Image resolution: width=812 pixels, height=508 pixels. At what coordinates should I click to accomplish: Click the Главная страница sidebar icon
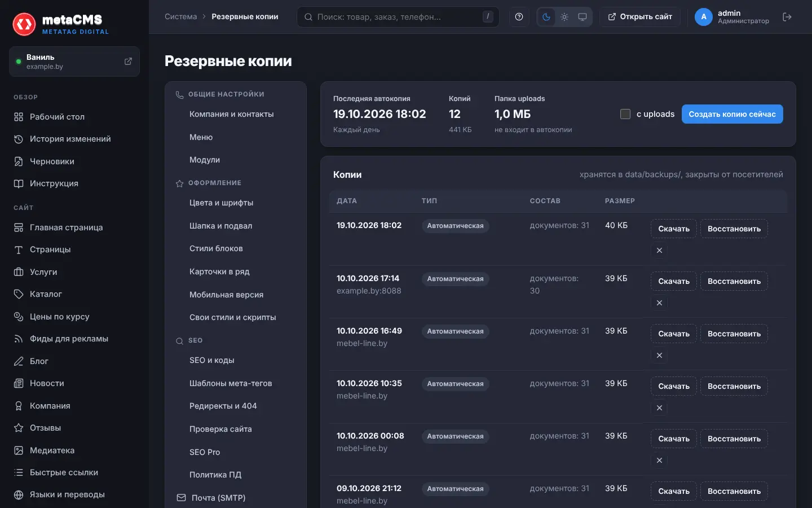pos(19,227)
